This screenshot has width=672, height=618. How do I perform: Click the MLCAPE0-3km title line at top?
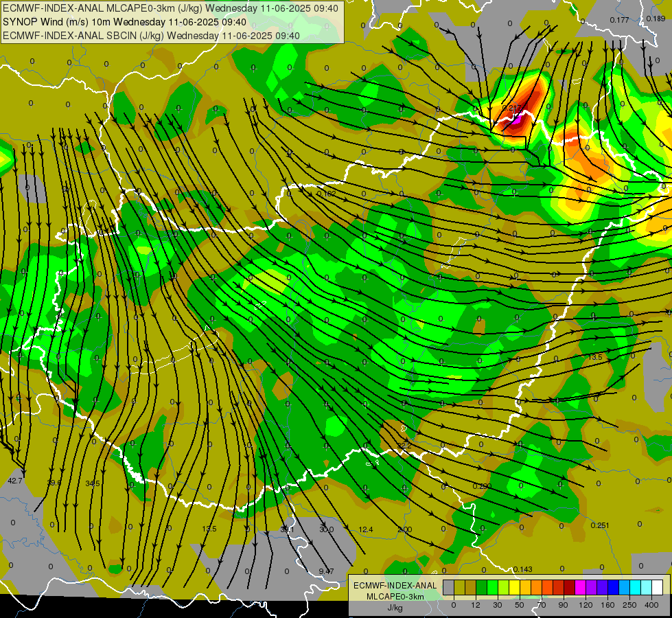[x=170, y=8]
